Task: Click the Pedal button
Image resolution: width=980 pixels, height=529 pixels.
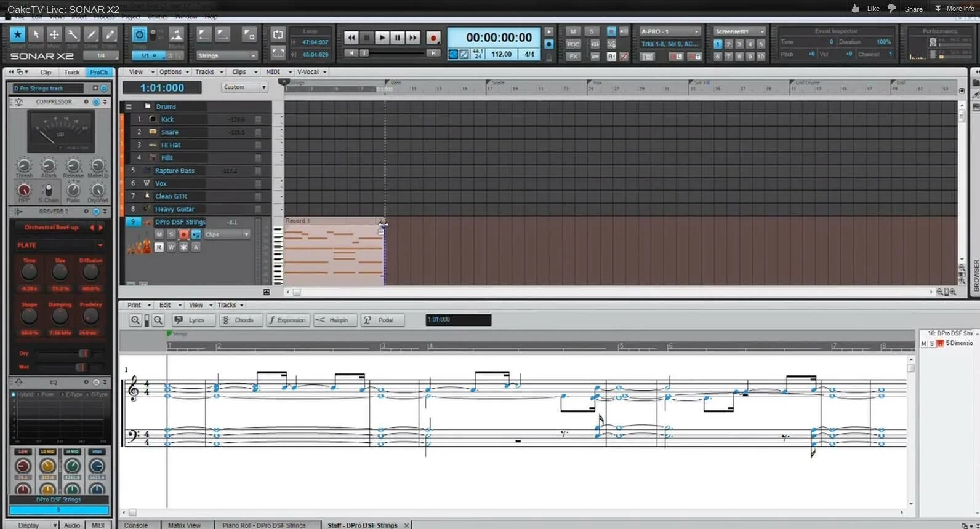Action: [382, 320]
